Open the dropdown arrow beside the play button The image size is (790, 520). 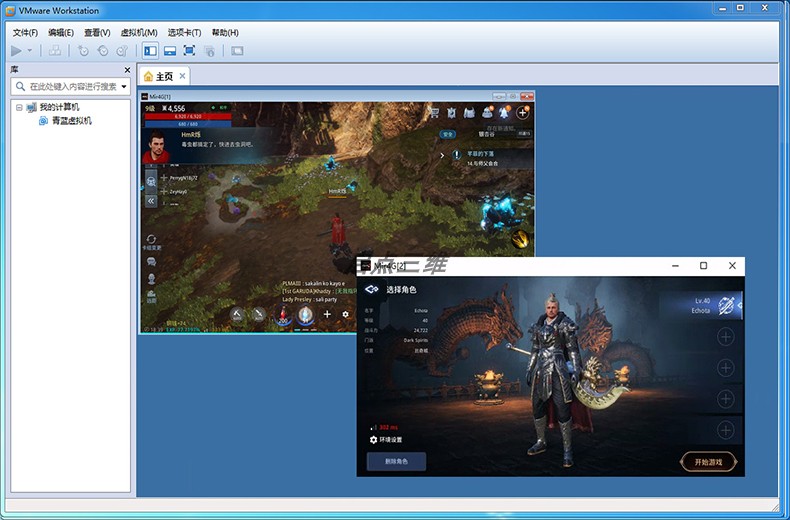click(30, 51)
